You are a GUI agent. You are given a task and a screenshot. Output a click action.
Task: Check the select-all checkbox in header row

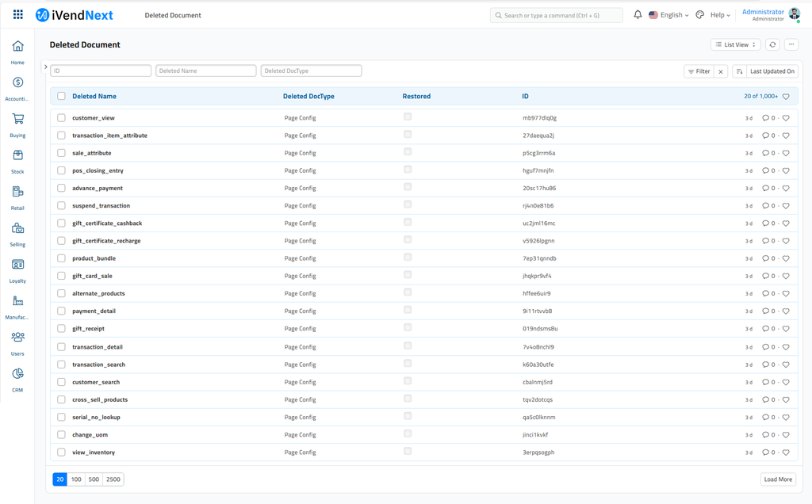[x=61, y=95]
